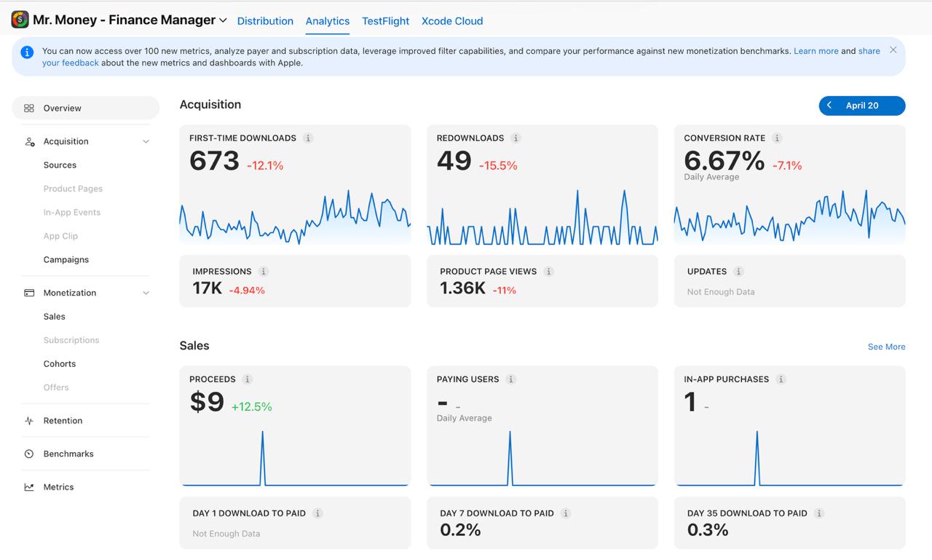Show info for In-App Purchases

[x=781, y=379]
